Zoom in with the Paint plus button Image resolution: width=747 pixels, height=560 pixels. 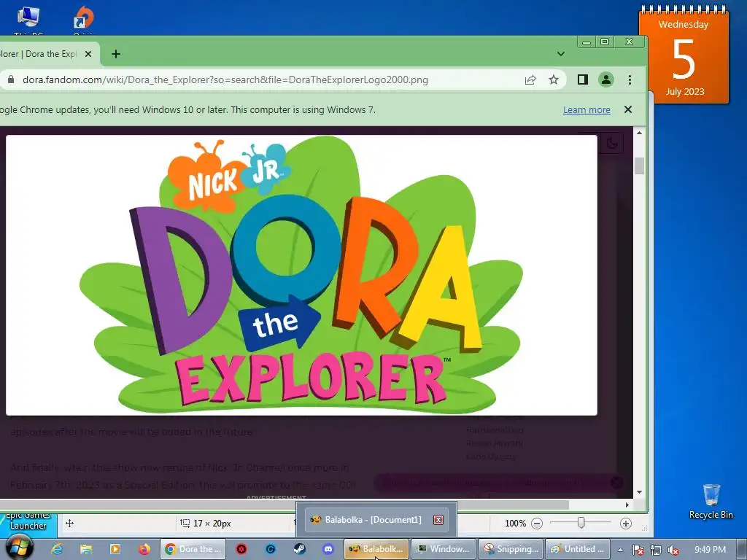625,524
